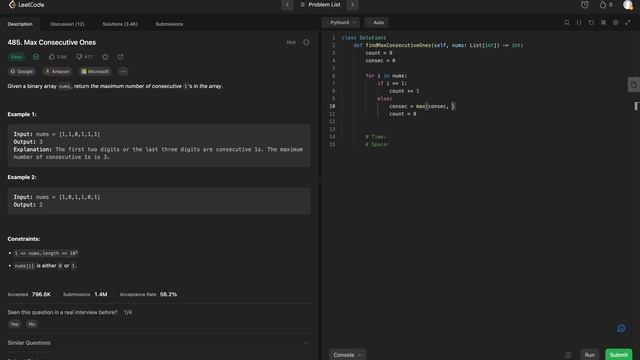Open editor settings gear icon

tap(616, 22)
